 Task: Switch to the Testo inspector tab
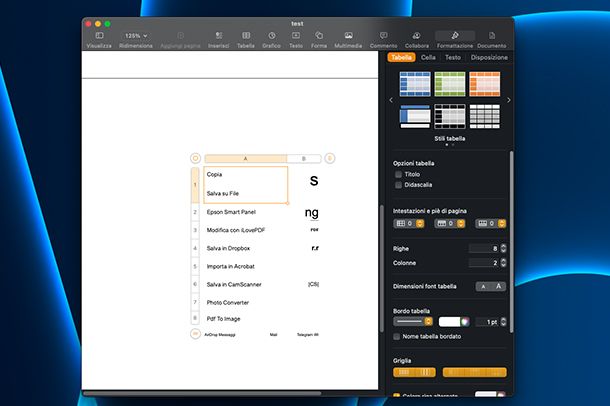coord(453,58)
